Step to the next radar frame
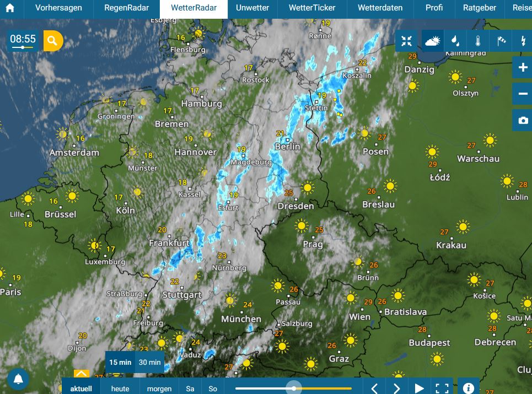Screen dimensions: 532x394 click(x=396, y=388)
